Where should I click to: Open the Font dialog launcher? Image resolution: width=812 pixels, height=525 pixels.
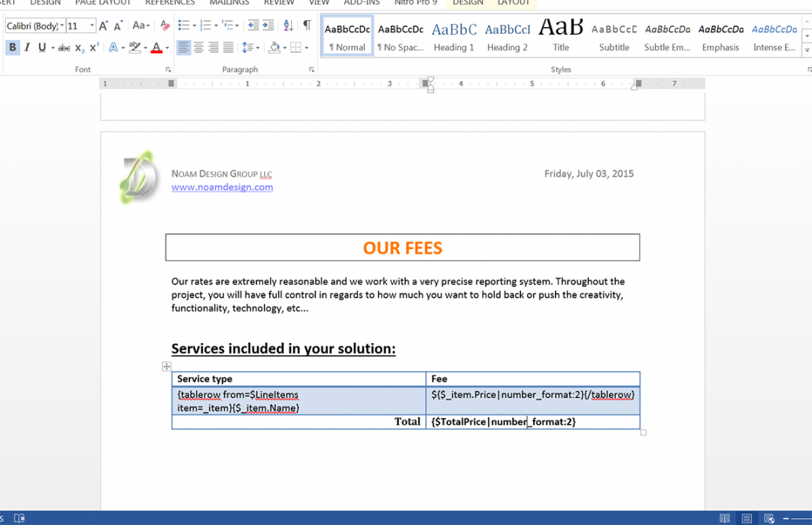pyautogui.click(x=168, y=69)
